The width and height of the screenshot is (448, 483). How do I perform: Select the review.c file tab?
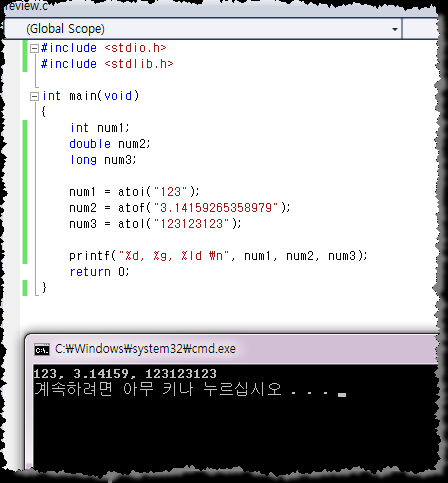(x=26, y=6)
